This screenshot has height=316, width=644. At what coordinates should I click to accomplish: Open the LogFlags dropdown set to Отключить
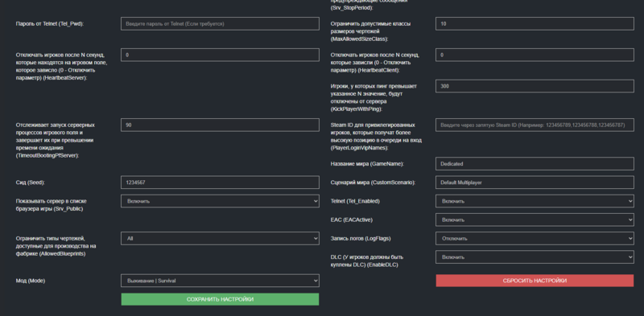(535, 239)
